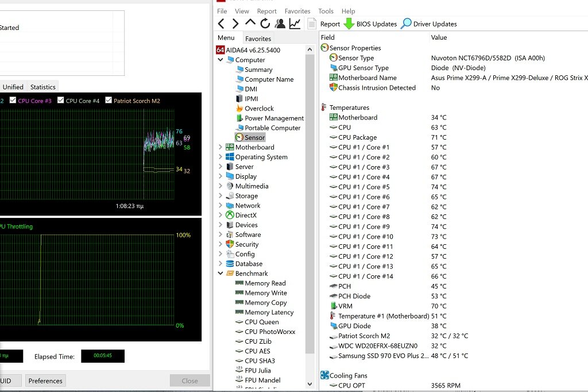Viewport: 588px width, 392px height.
Task: Click the Driver Updates magnifier icon
Action: pyautogui.click(x=406, y=24)
